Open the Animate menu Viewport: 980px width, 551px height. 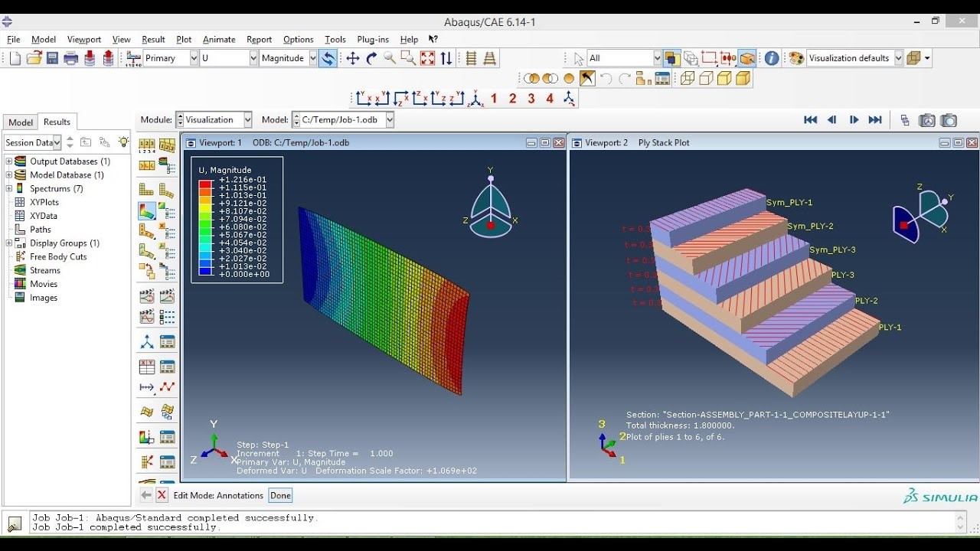219,40
